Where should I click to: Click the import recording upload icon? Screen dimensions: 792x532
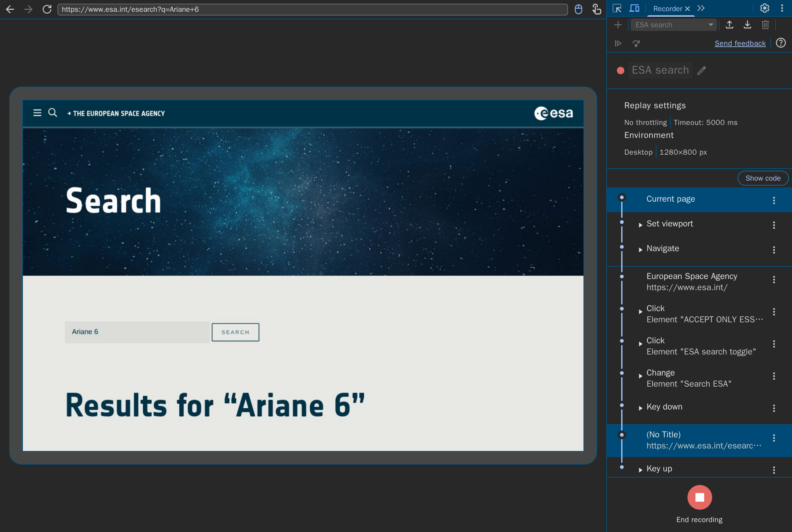[x=729, y=25]
